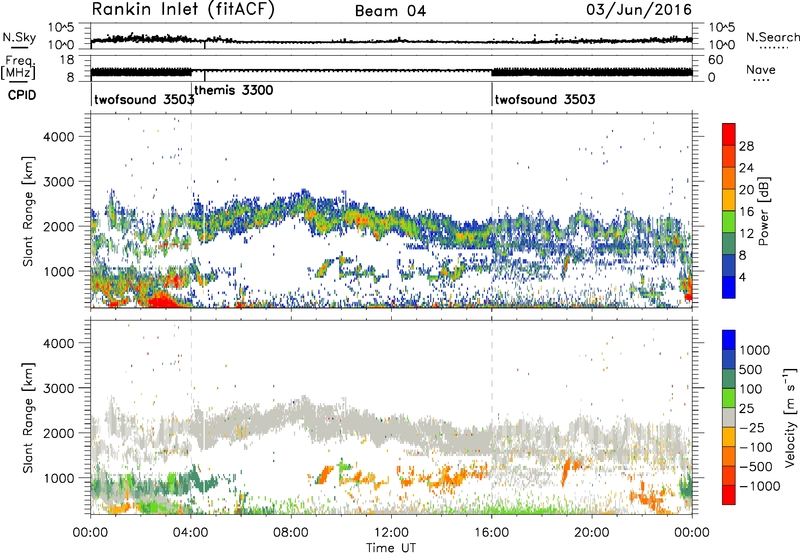800x554 pixels.
Task: Click the '16:00' time axis tick label
Action: tap(491, 533)
